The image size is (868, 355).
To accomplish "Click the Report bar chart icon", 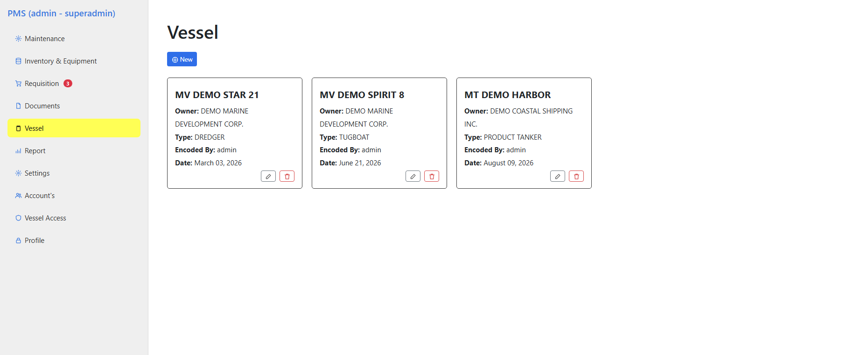I will (18, 151).
